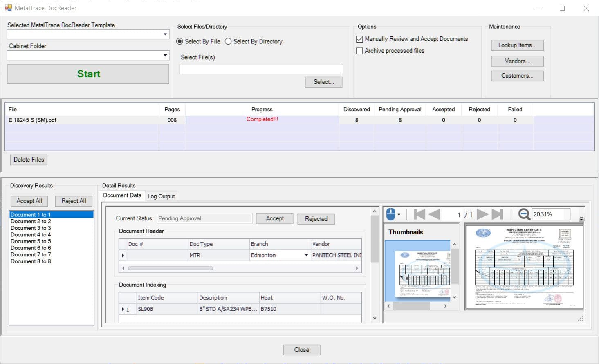The height and width of the screenshot is (364, 599).
Task: Click the Document Header horizontal scrollbar
Action: click(x=170, y=268)
